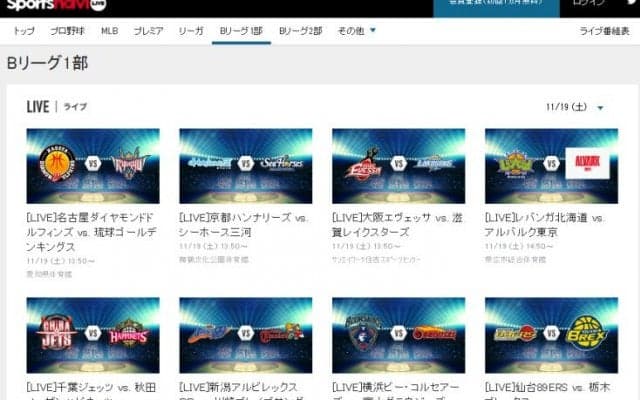Open the プロ野球 tab
The image size is (640, 400).
click(x=67, y=31)
